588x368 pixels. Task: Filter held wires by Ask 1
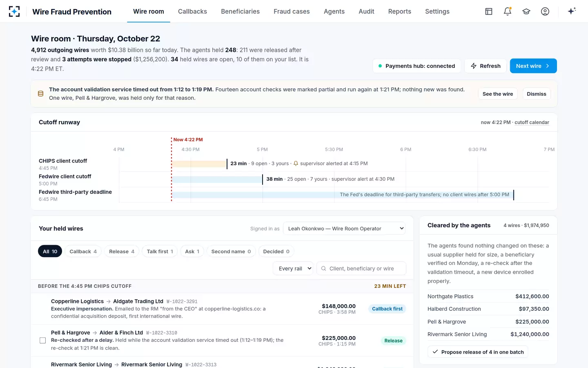click(x=192, y=251)
